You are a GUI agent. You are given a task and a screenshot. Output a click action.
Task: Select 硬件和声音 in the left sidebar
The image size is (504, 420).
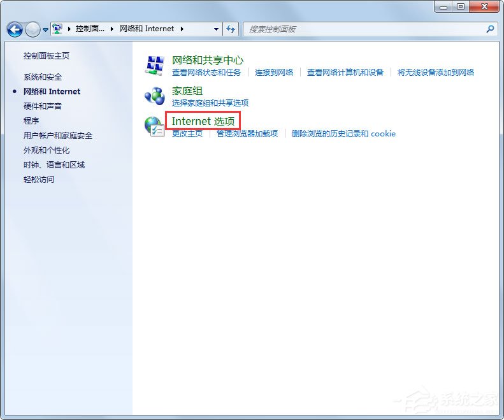coord(43,106)
